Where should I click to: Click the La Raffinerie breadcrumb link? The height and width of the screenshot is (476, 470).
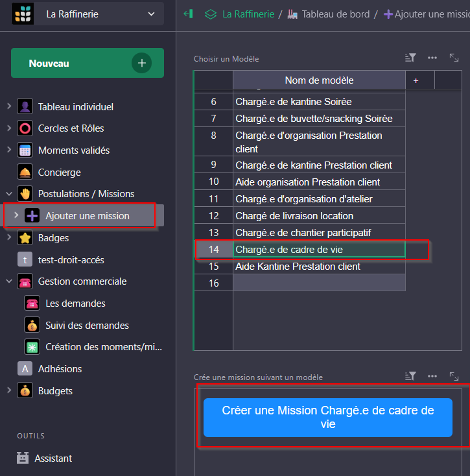248,14
